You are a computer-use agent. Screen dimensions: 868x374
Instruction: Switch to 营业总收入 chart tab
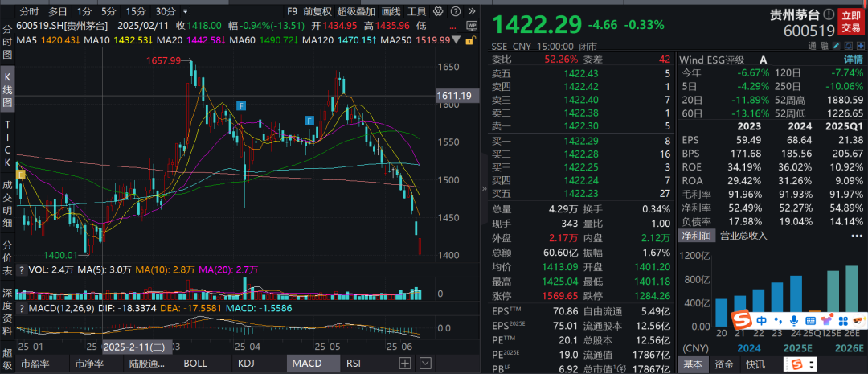point(743,236)
